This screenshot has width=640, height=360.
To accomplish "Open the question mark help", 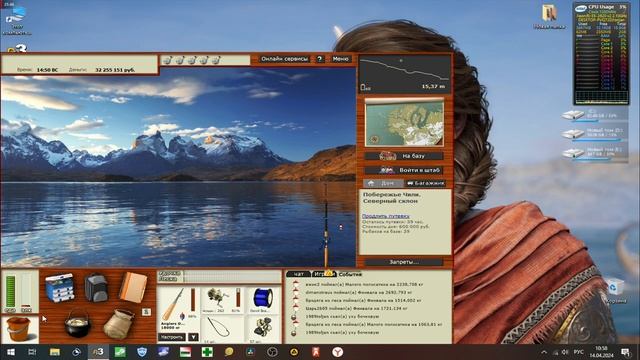I will pyautogui.click(x=320, y=59).
